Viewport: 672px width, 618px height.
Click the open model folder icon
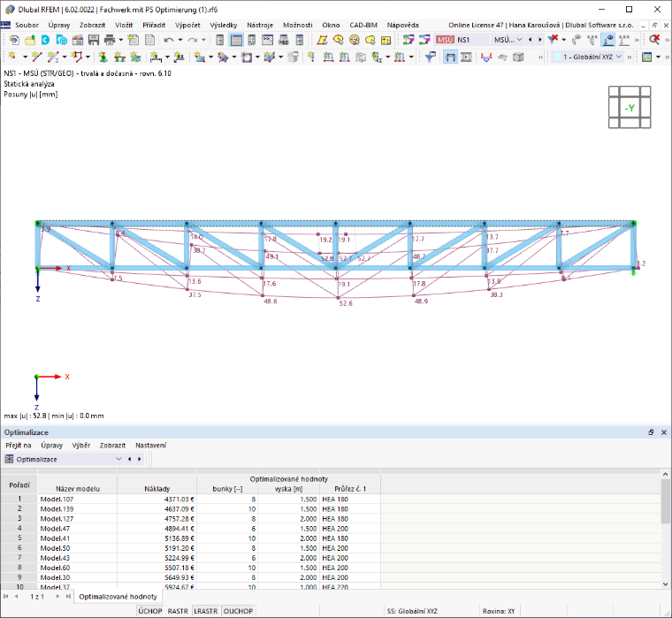tap(30, 40)
